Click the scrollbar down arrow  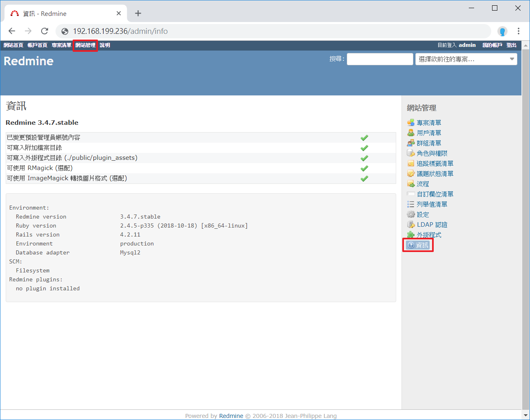[x=526, y=415]
